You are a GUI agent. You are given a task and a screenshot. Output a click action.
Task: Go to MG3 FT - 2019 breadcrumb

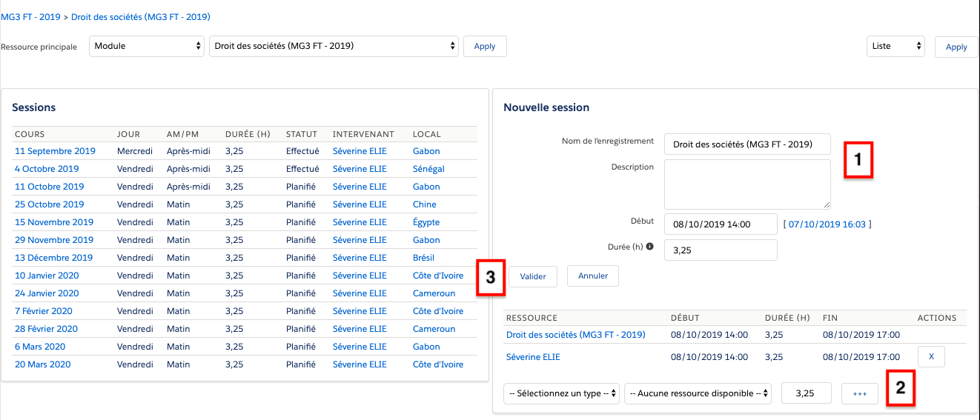point(30,16)
